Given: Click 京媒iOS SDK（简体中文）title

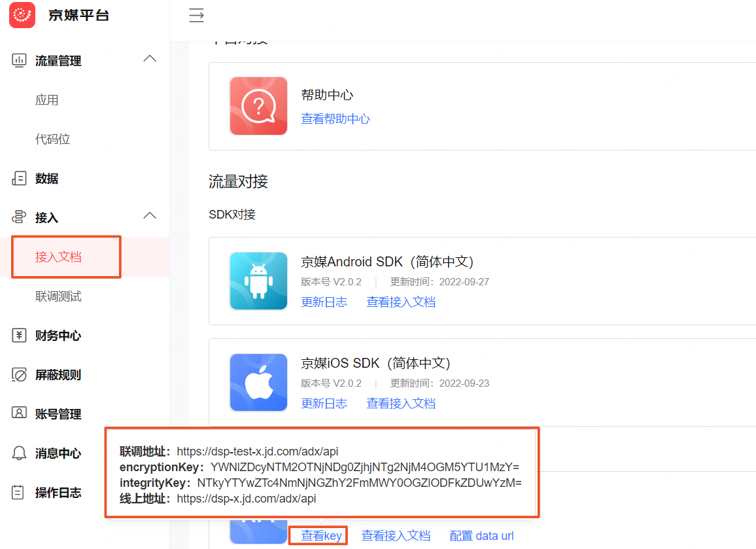Looking at the screenshot, I should [375, 363].
